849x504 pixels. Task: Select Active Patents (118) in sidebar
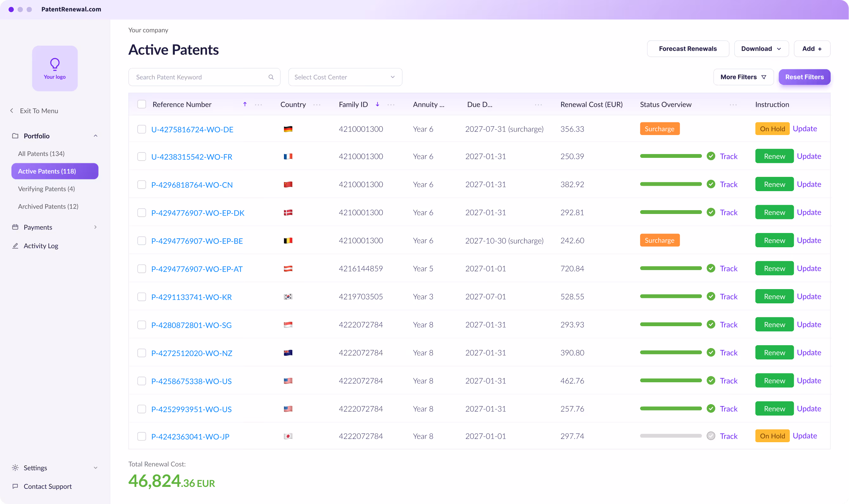point(55,171)
